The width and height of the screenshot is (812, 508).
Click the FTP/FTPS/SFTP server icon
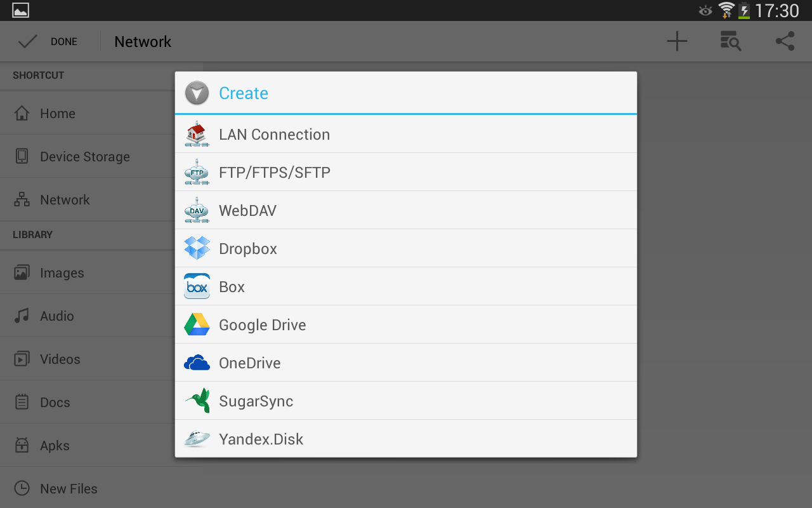click(x=197, y=172)
